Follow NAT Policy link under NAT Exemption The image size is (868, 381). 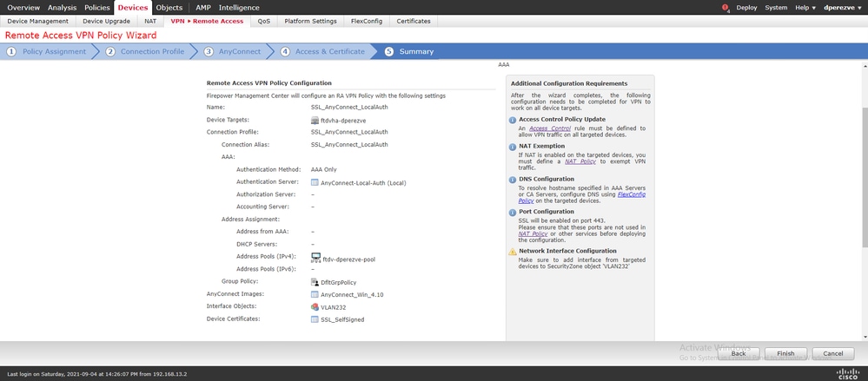(x=580, y=161)
